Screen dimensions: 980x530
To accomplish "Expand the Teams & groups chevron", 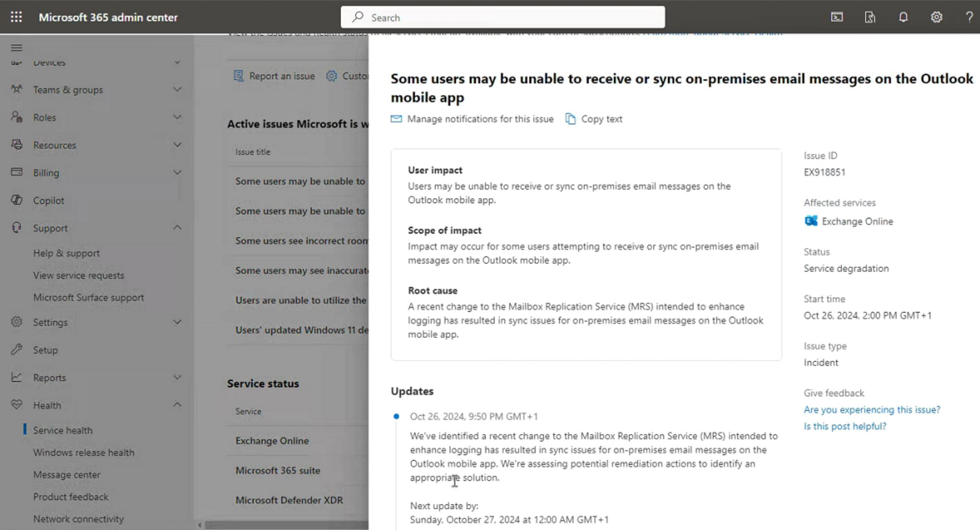I will coord(177,89).
